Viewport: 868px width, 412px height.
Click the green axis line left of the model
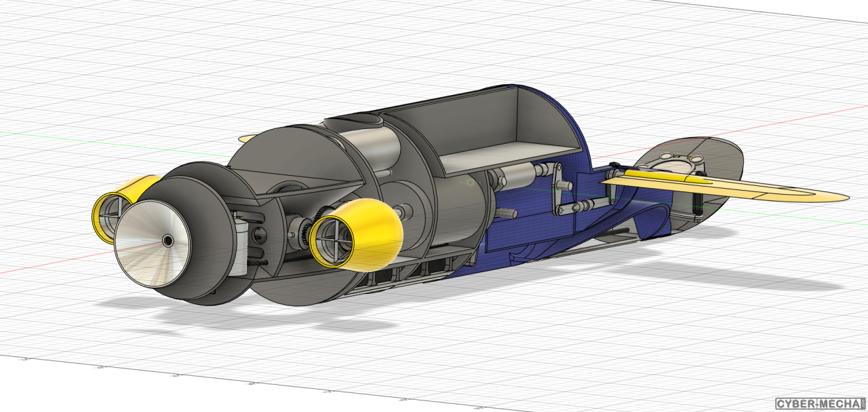click(102, 138)
